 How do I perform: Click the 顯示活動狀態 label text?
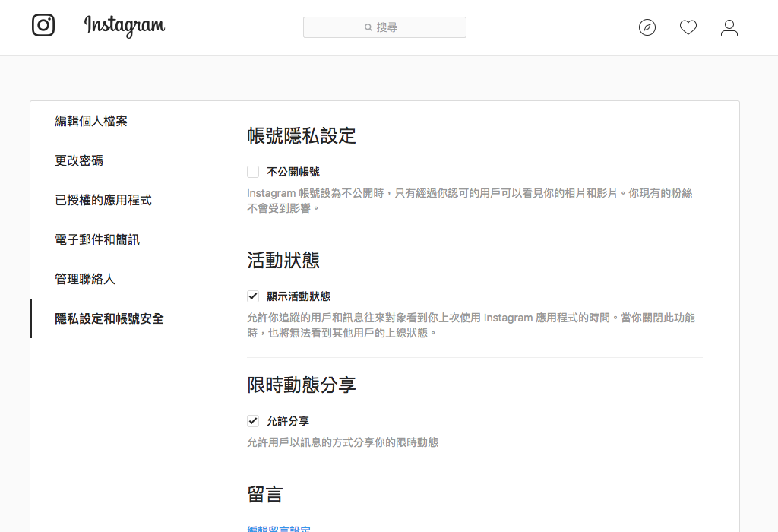click(299, 296)
